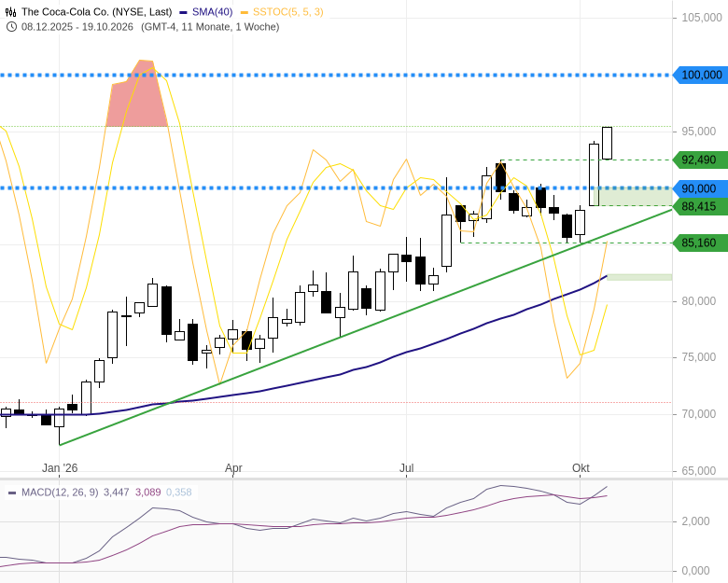Click the MACD legend line swatch
Image resolution: width=728 pixels, height=583 pixels.
click(x=12, y=493)
